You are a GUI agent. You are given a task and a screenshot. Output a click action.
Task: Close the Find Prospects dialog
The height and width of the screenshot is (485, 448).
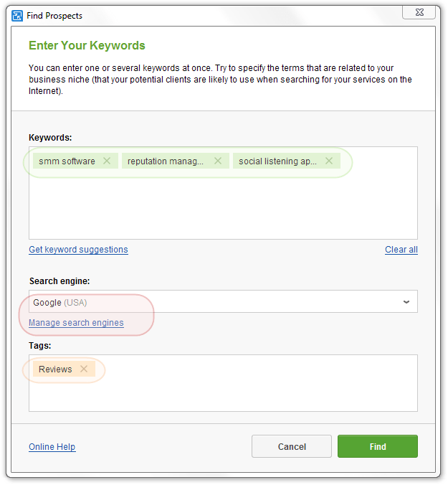tap(419, 12)
